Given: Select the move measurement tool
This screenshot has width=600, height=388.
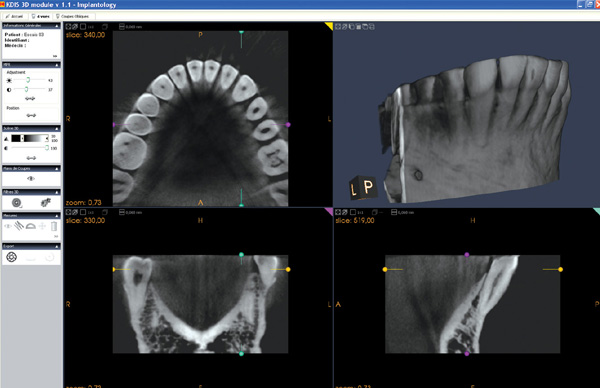Looking at the screenshot, I should [x=42, y=226].
